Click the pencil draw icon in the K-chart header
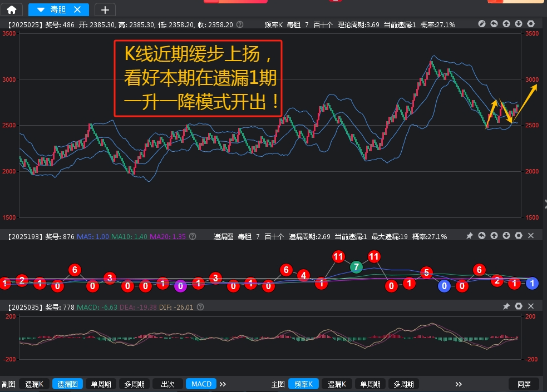 482,24
